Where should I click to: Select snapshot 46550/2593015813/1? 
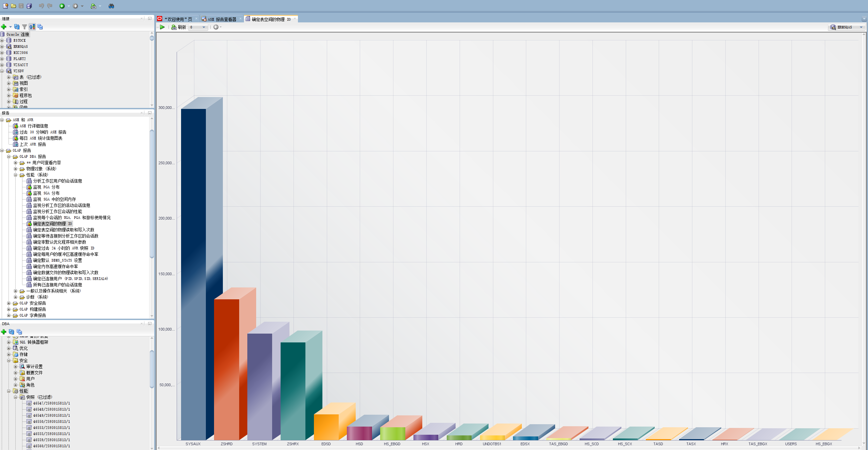click(51, 421)
